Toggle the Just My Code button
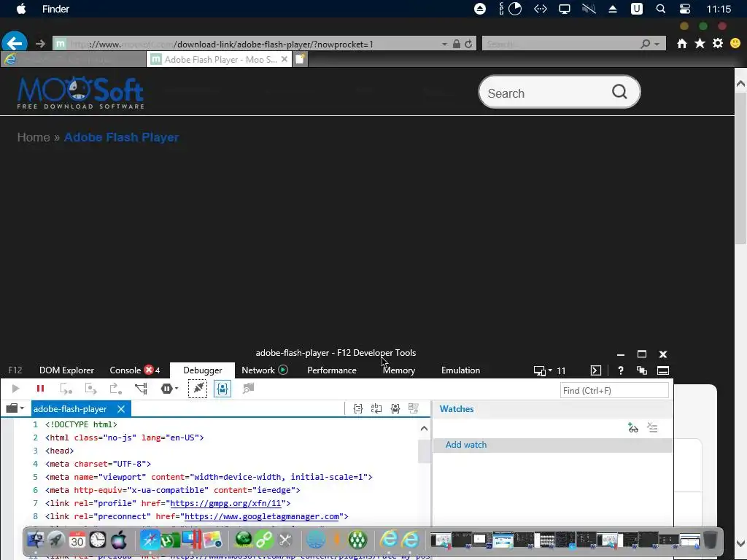 point(222,389)
